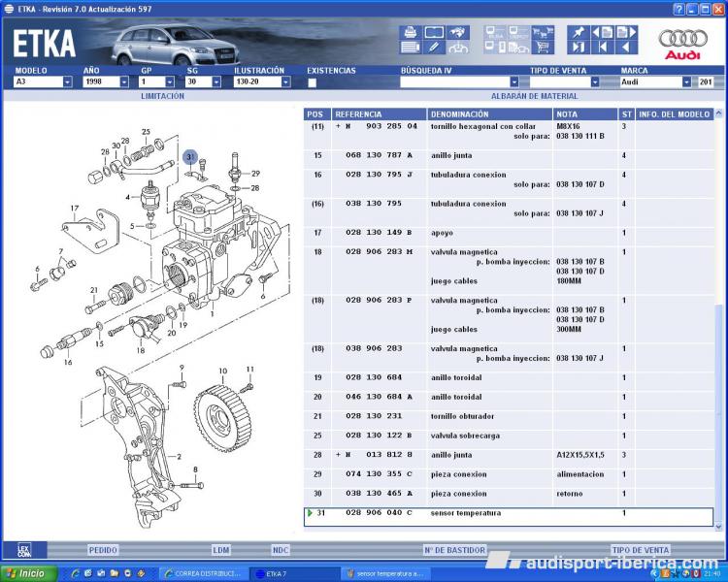Click the bottom Tipo de Venta button

tap(641, 550)
